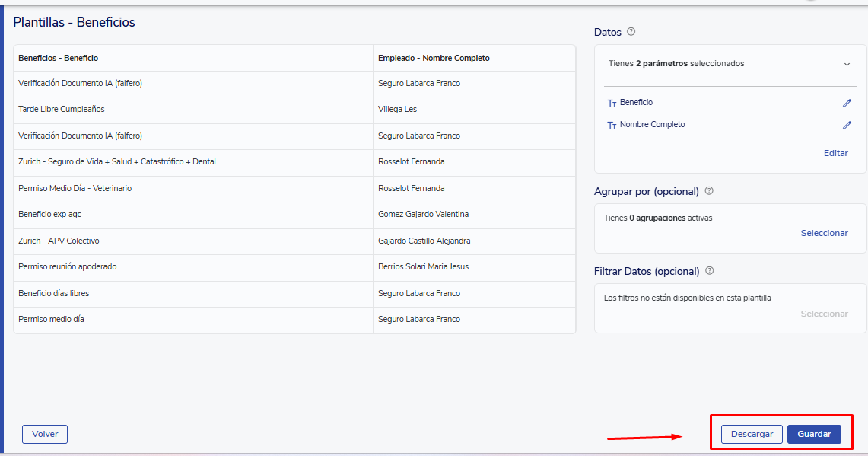Viewport: 868px width, 456px height.
Task: Click the text type icon for Beneficio parameter
Action: click(x=612, y=103)
